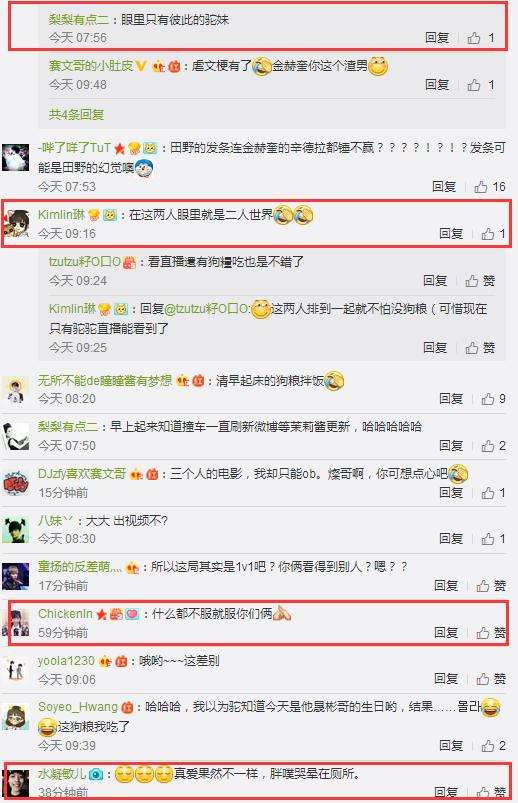Viewport: 518px width, 803px height.
Task: Open ChickenIn's user profile name
Action: (x=65, y=614)
